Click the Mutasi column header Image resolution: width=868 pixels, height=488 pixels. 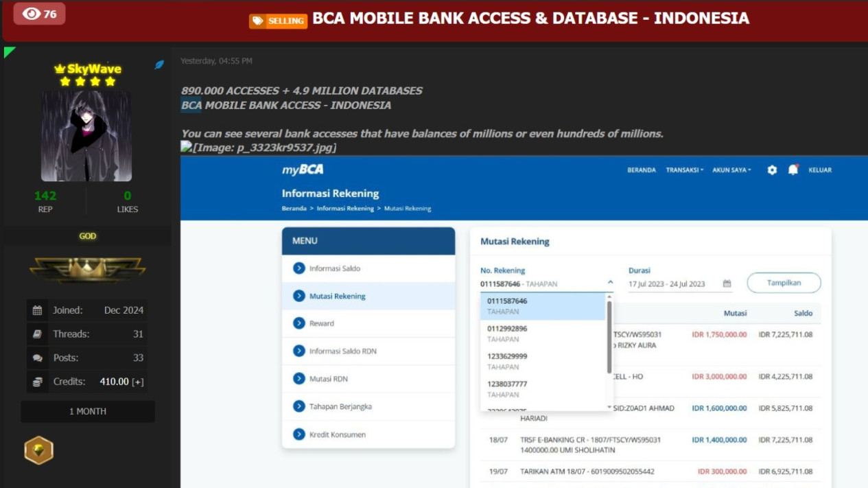735,313
